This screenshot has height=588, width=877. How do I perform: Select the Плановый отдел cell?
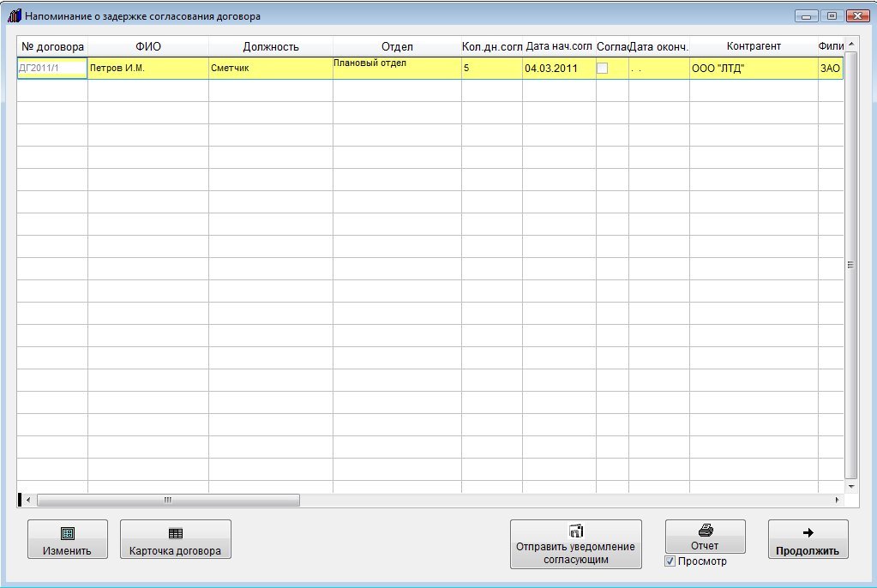point(397,69)
